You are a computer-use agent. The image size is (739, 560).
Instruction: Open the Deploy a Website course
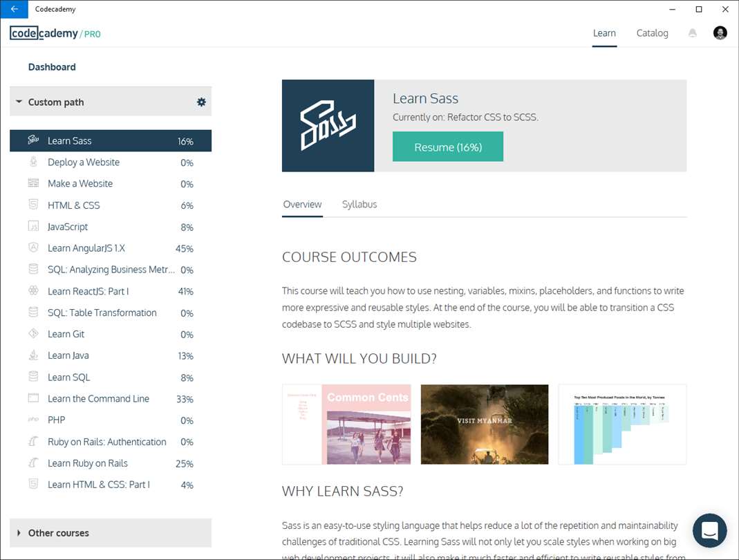[111, 162]
